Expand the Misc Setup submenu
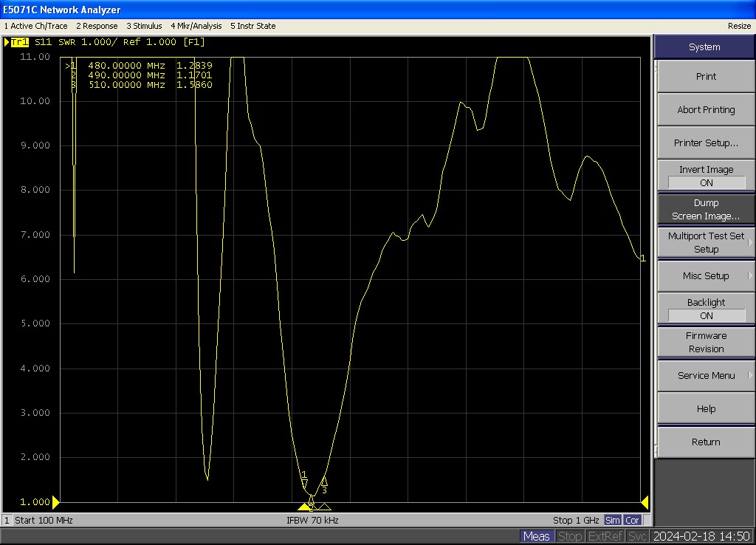Screen dimensions: 756x545 tap(706, 276)
